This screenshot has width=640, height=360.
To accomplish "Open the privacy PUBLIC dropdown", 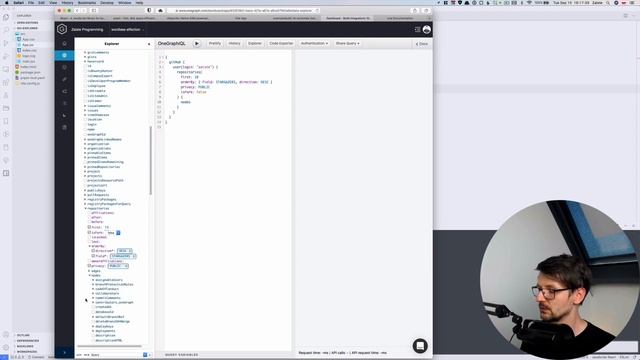I will tap(118, 266).
